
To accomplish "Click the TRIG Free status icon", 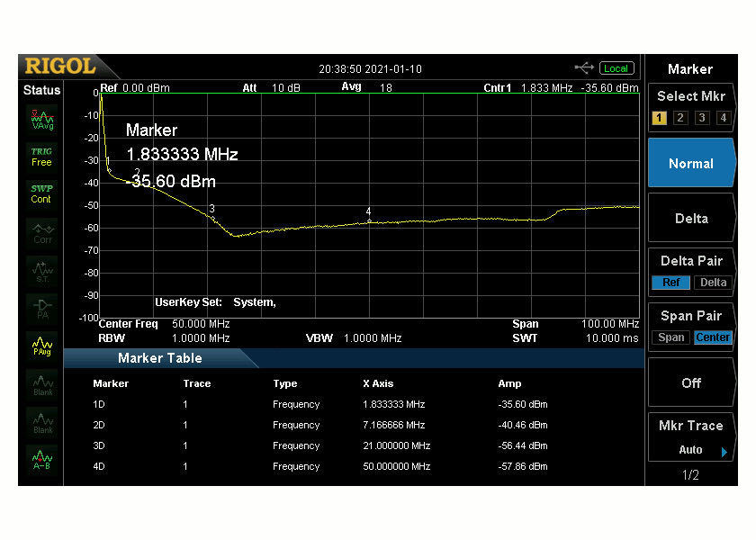I will (42, 157).
